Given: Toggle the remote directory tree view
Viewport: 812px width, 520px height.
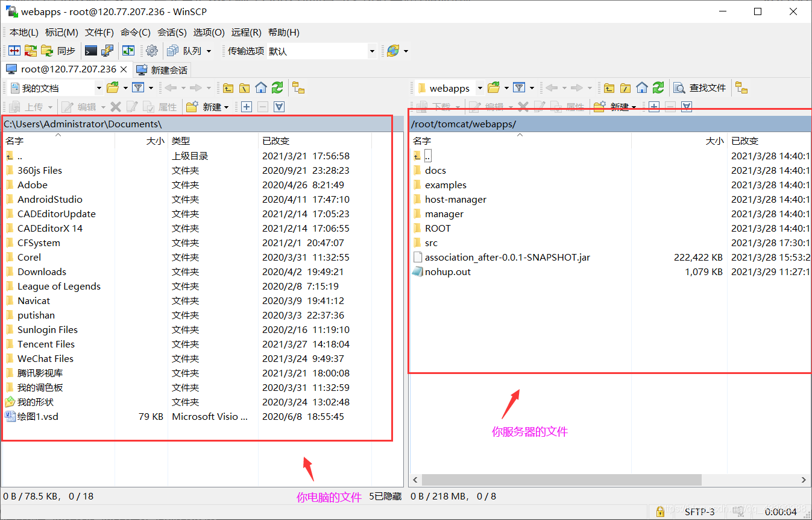Looking at the screenshot, I should (x=741, y=88).
